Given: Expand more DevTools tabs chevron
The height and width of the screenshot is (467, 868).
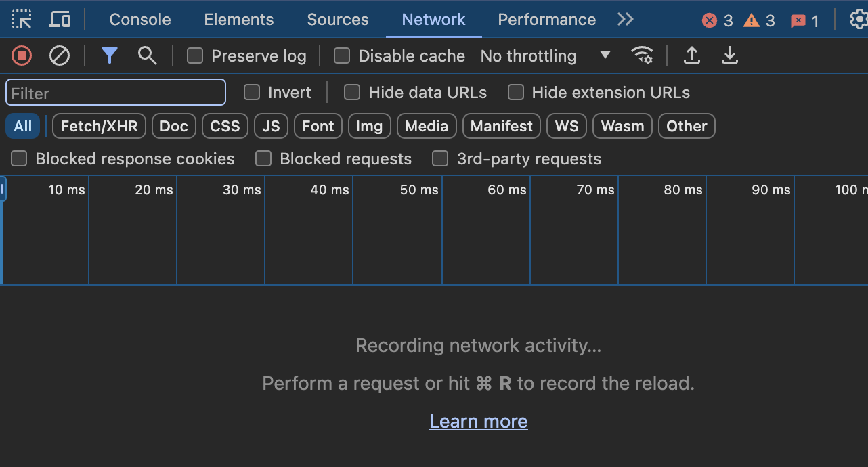Looking at the screenshot, I should pyautogui.click(x=626, y=20).
